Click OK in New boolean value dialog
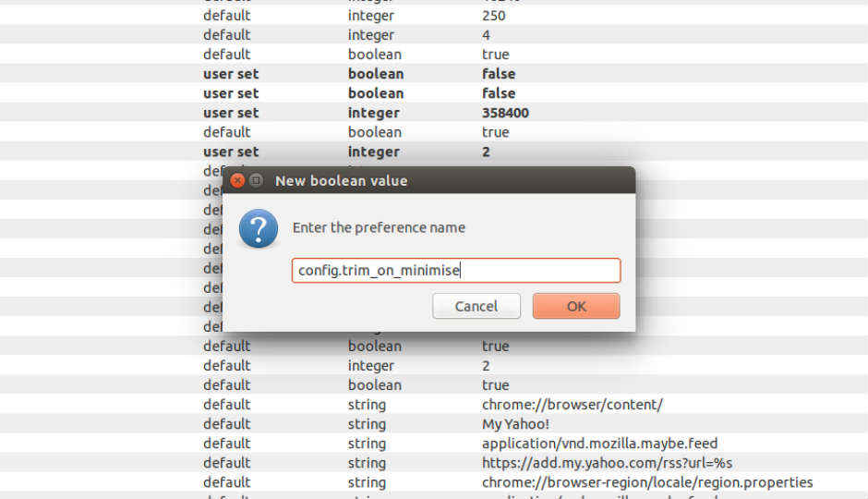 tap(576, 306)
